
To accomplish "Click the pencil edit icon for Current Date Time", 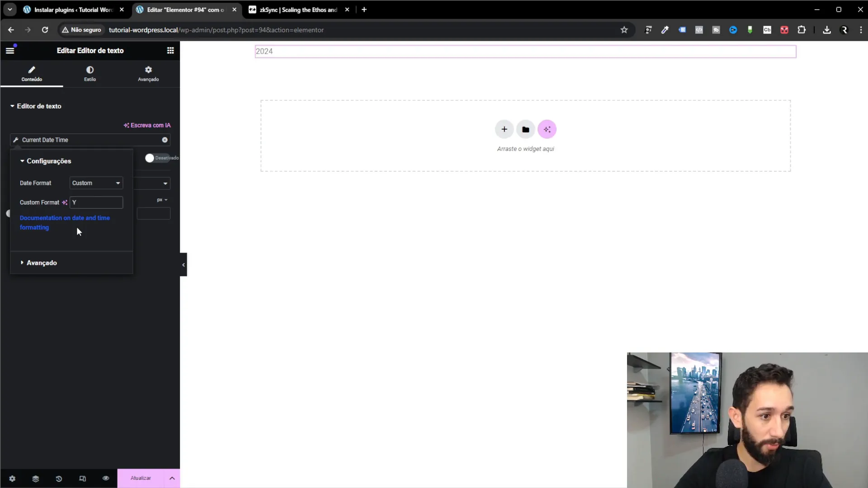I will point(15,140).
